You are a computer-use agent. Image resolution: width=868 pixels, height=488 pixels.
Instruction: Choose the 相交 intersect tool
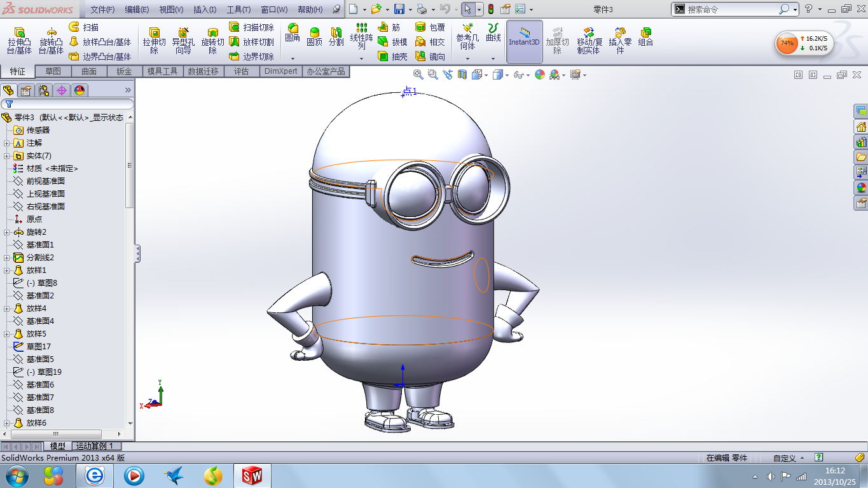(x=430, y=42)
